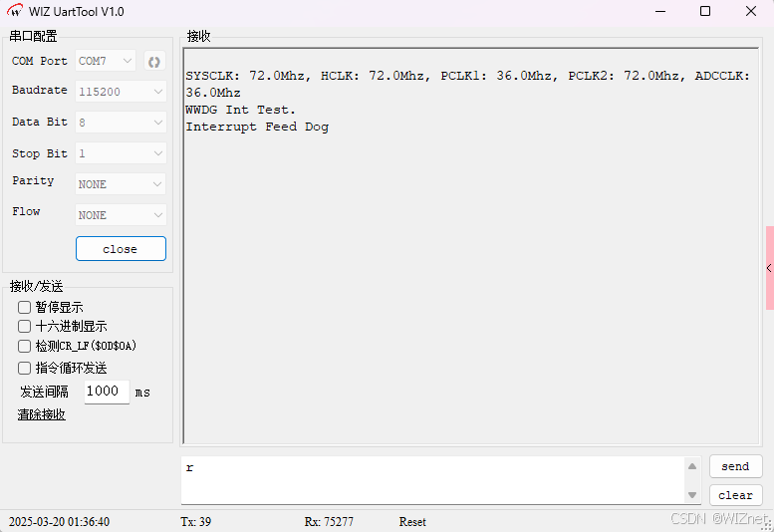Viewport: 774px width, 532px height.
Task: Enable 暂停显示 pause display checkbox
Action: pyautogui.click(x=24, y=308)
